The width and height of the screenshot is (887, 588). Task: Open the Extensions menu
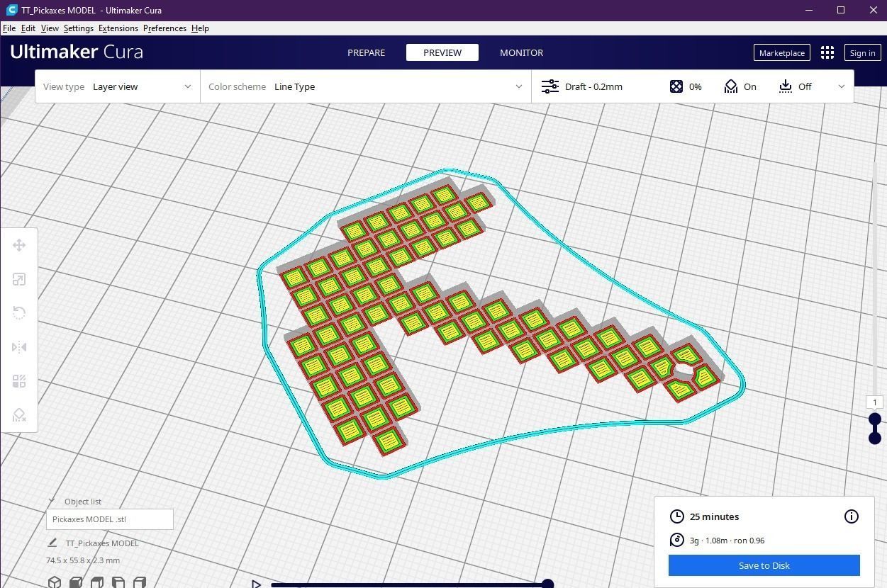118,28
